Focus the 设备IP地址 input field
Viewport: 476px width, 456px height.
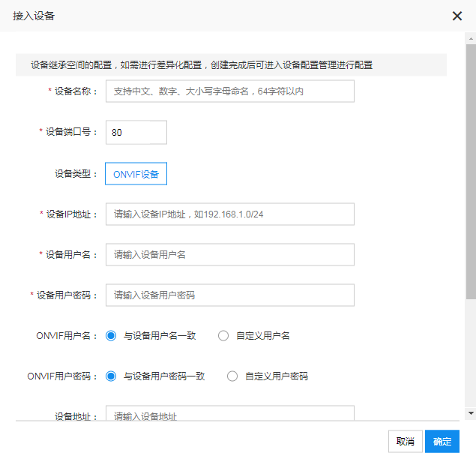(230, 214)
